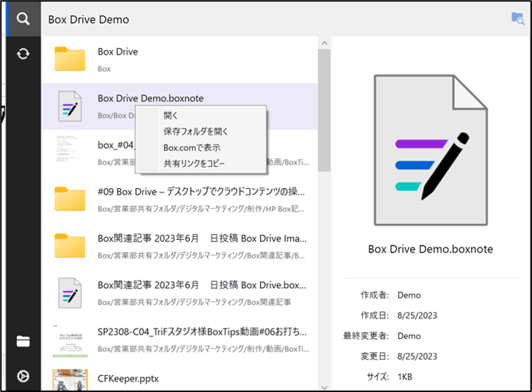Open settings via the sidebar gear icon
The image size is (532, 392).
coord(23,376)
